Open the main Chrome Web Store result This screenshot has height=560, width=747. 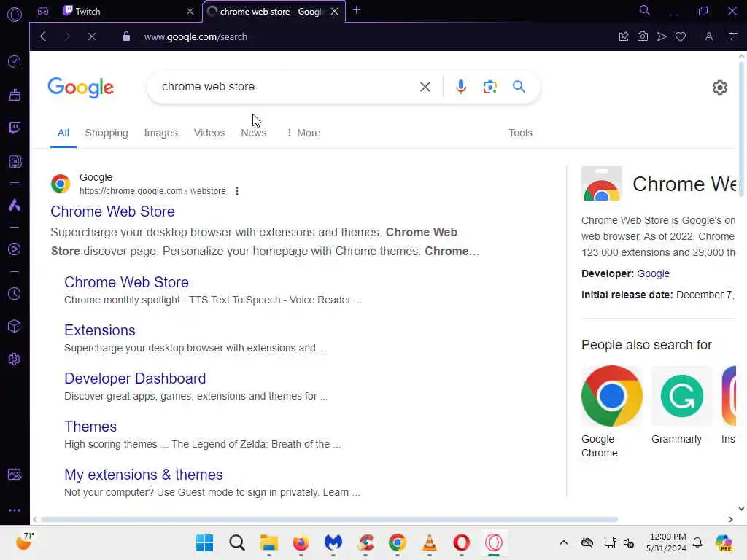(112, 211)
